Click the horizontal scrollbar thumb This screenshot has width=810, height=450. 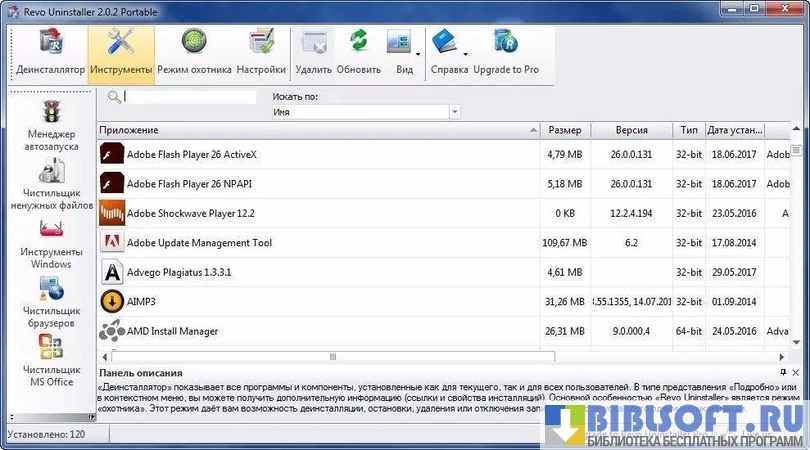pos(332,356)
